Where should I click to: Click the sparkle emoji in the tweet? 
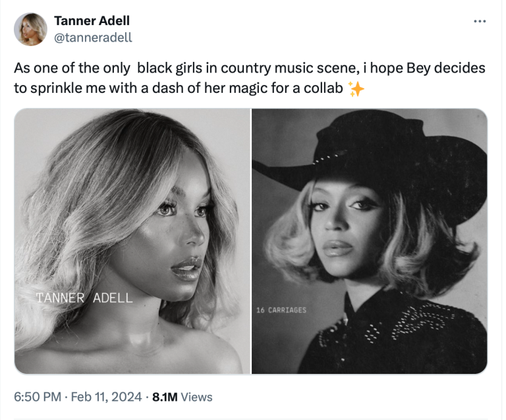coord(356,89)
